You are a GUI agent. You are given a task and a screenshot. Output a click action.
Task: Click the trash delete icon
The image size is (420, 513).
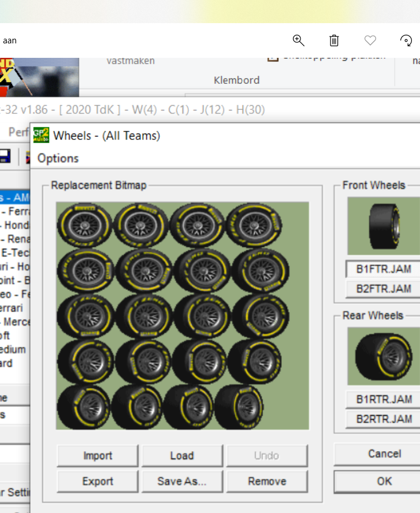(334, 40)
